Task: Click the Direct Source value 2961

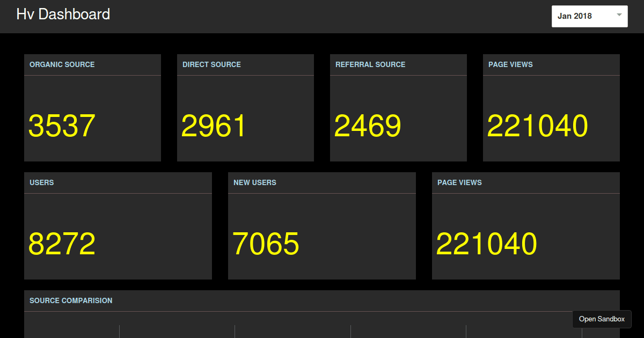Action: pyautogui.click(x=214, y=126)
